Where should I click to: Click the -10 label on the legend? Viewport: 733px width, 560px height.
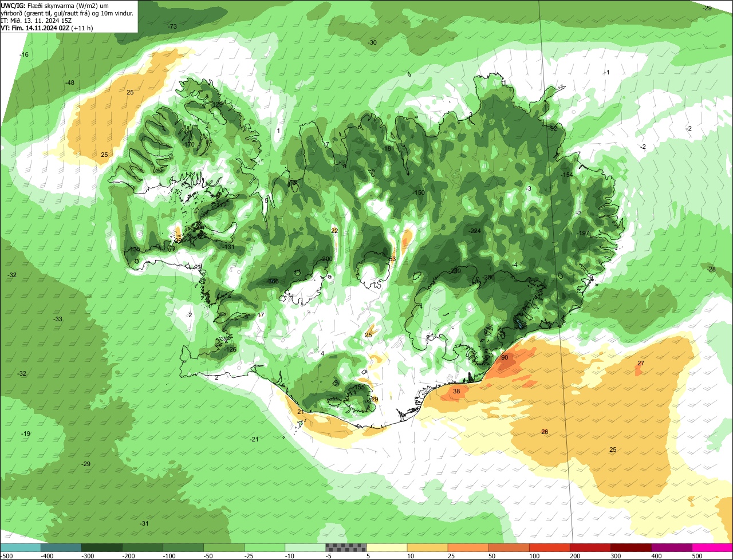click(x=291, y=556)
